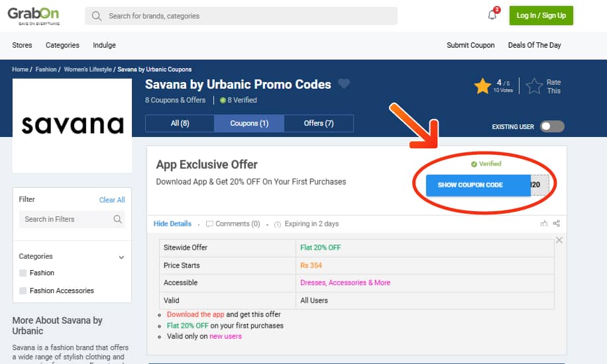Image resolution: width=607 pixels, height=364 pixels.
Task: Open the Stores menu
Action: point(22,45)
